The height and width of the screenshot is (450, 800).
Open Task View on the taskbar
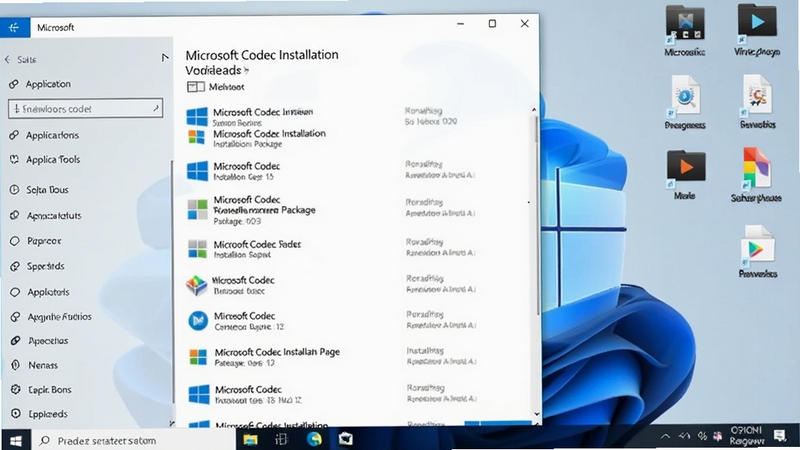(281, 440)
